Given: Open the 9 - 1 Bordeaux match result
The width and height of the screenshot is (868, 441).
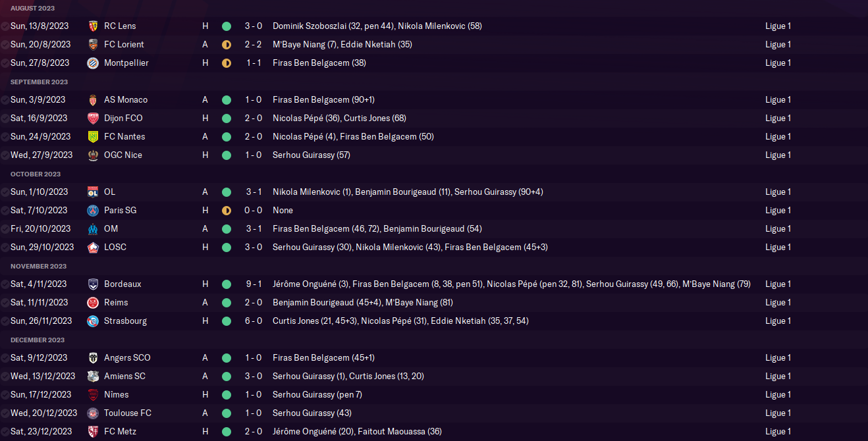Looking at the screenshot, I should (x=254, y=284).
